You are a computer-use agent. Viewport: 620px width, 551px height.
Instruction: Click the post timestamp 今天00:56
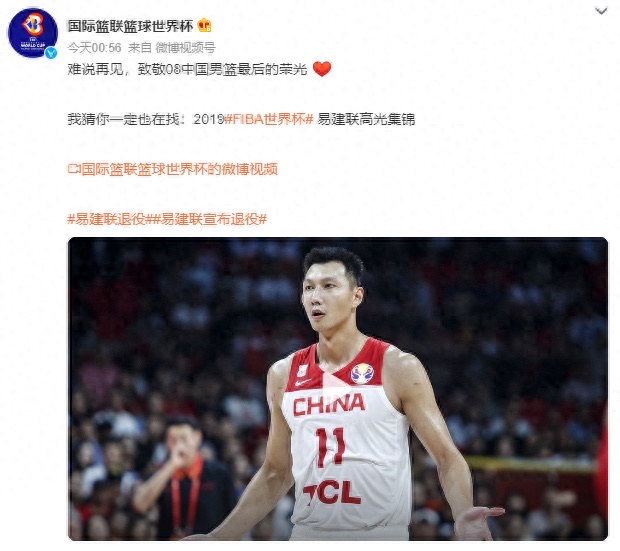pos(94,48)
